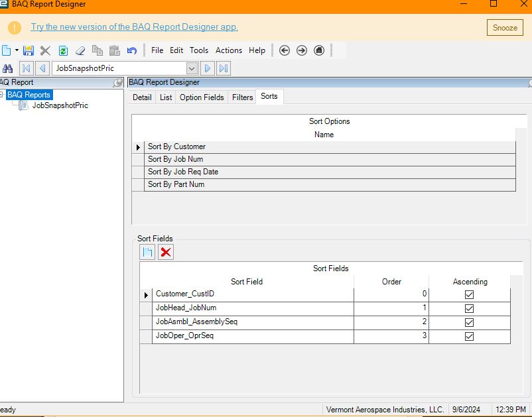Viewport: 532px width, 417px height.
Task: Click Vermont Aerospace Industries status bar entry
Action: click(385, 410)
